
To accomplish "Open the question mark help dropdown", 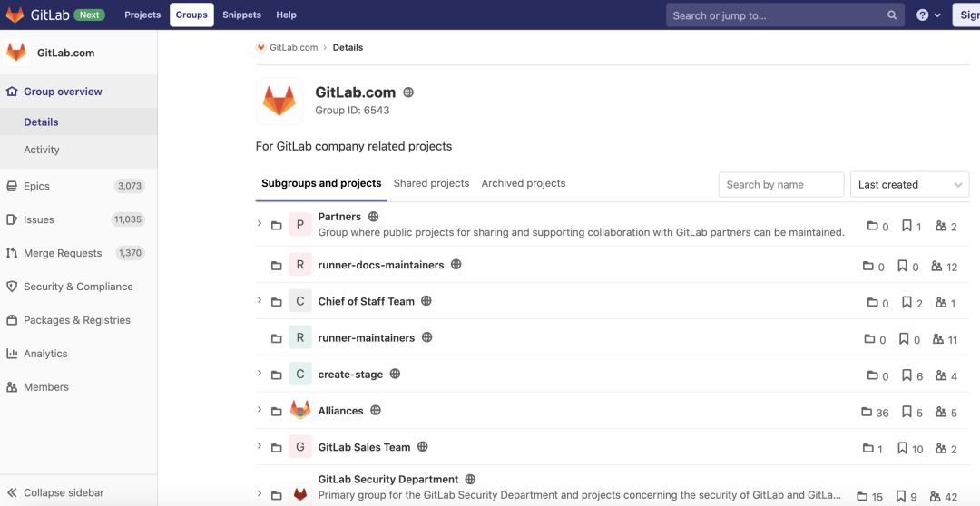I will pos(928,15).
